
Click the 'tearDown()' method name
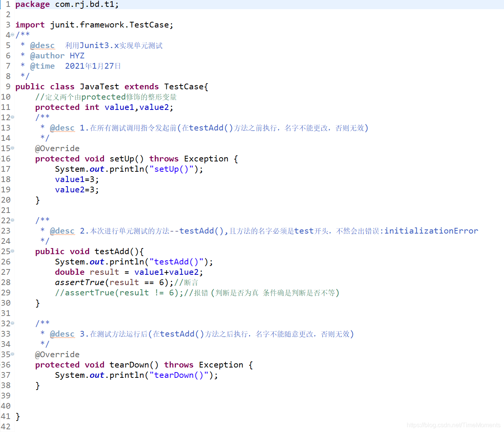(x=134, y=365)
